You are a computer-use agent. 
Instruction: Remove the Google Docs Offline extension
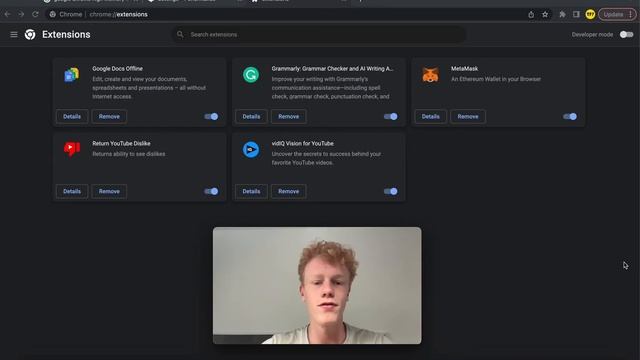[109, 117]
